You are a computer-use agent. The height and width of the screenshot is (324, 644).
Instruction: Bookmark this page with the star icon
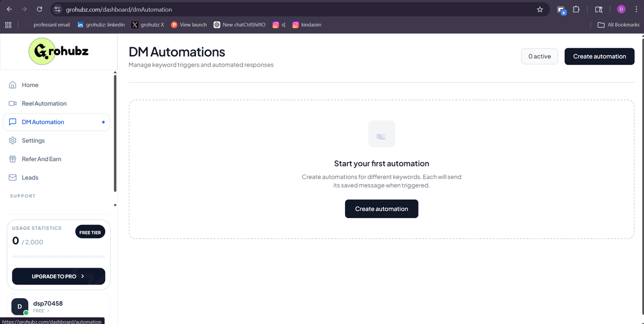point(540,9)
